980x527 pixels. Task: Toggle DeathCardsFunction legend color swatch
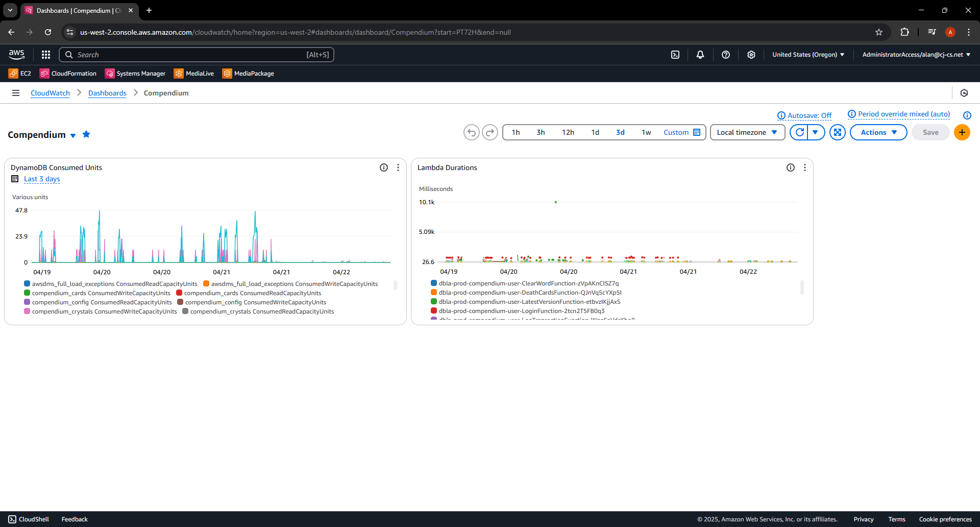tap(434, 293)
